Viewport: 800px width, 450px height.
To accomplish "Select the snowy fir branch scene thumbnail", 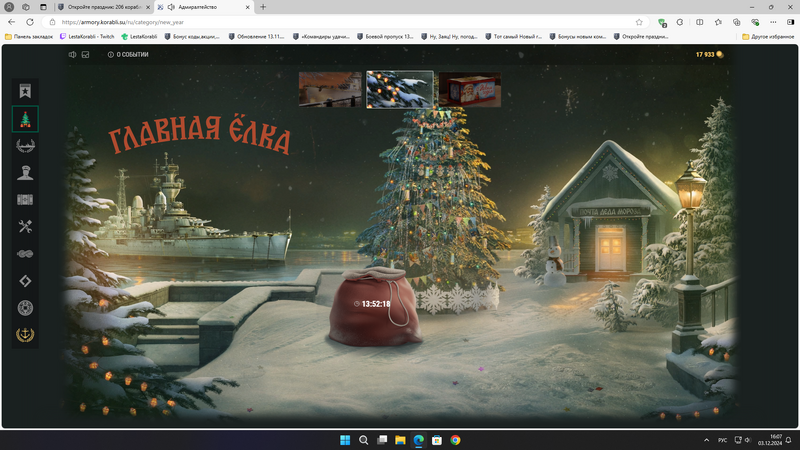I will point(400,89).
